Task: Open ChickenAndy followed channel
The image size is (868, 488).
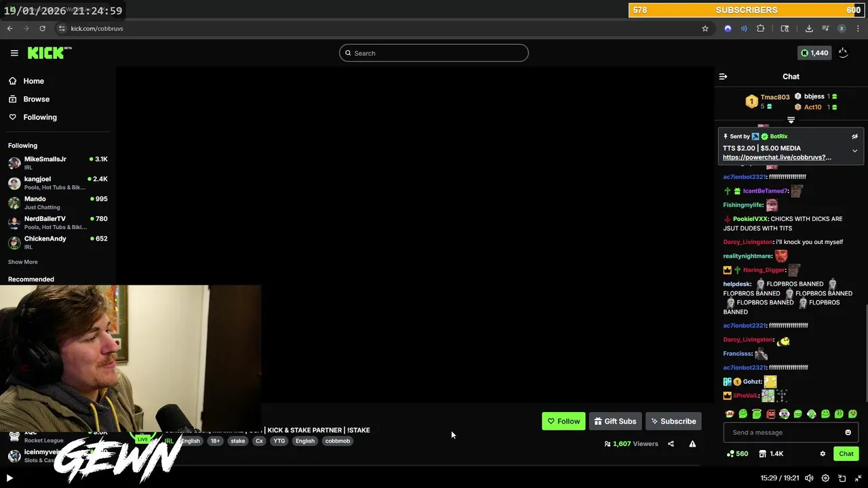Action: pyautogui.click(x=58, y=242)
